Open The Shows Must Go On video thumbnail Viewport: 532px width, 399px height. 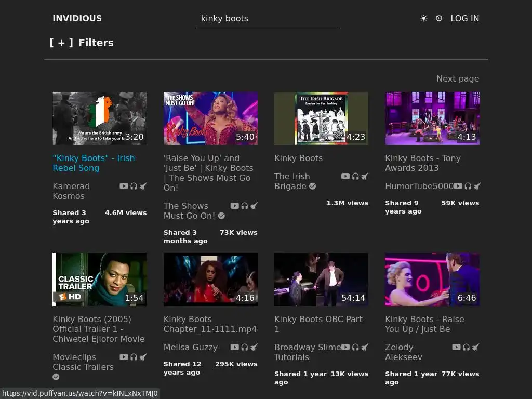click(210, 118)
